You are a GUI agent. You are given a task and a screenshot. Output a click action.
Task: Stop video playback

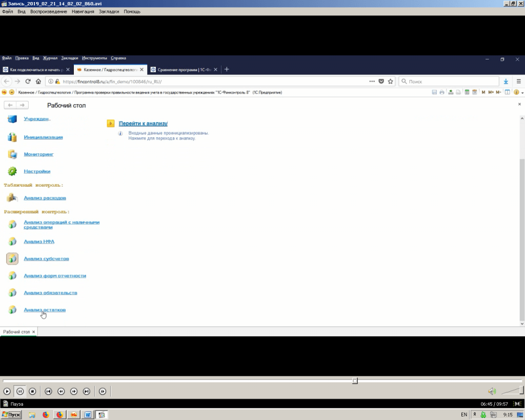[32, 391]
